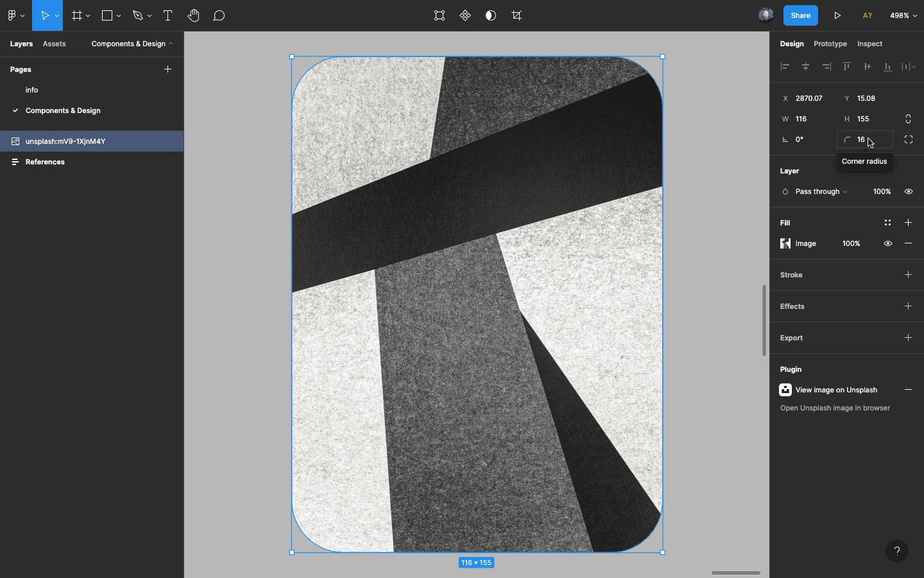Align left icon in Design panel
Image resolution: width=924 pixels, height=578 pixels.
[x=785, y=66]
